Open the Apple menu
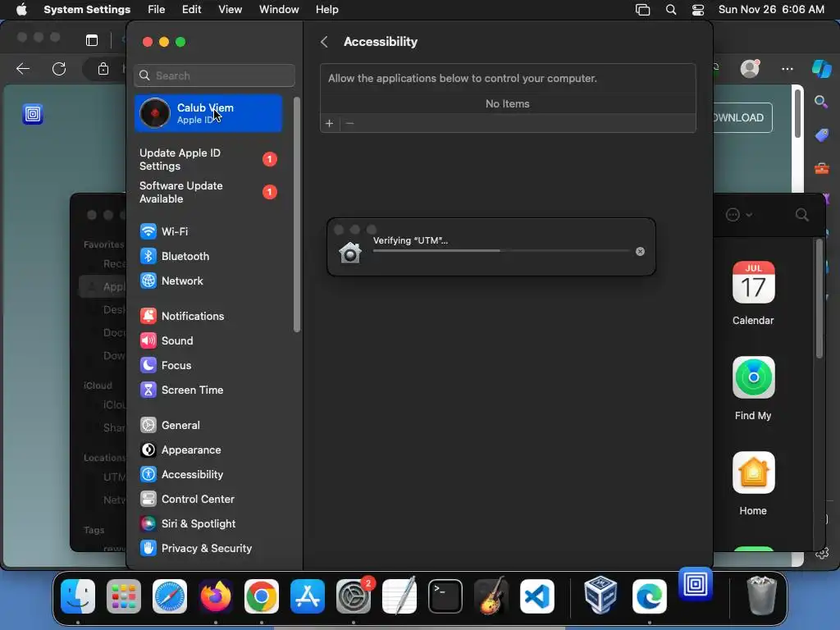 (x=21, y=10)
